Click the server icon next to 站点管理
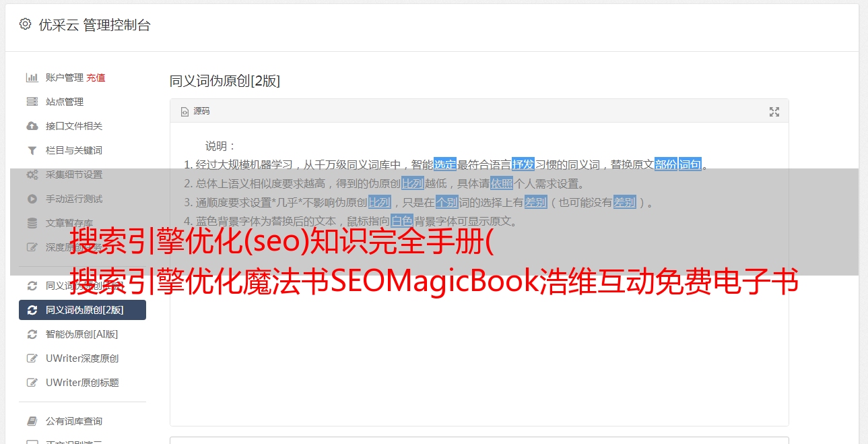The width and height of the screenshot is (868, 444). (32, 102)
